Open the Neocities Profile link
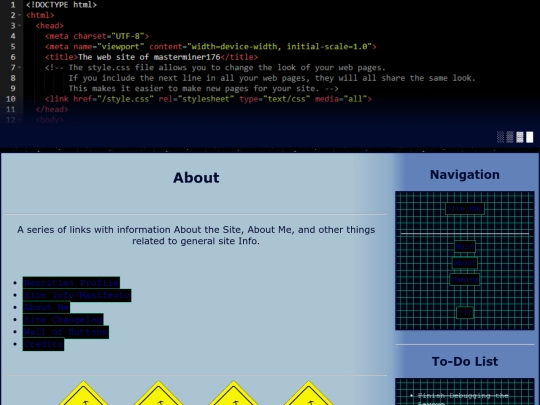This screenshot has height=405, width=540. (x=71, y=283)
